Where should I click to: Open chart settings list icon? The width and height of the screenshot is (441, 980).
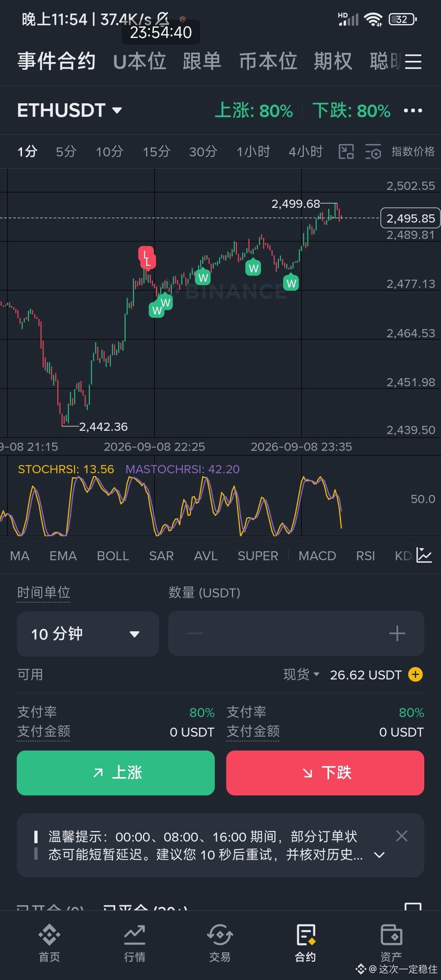[x=373, y=151]
